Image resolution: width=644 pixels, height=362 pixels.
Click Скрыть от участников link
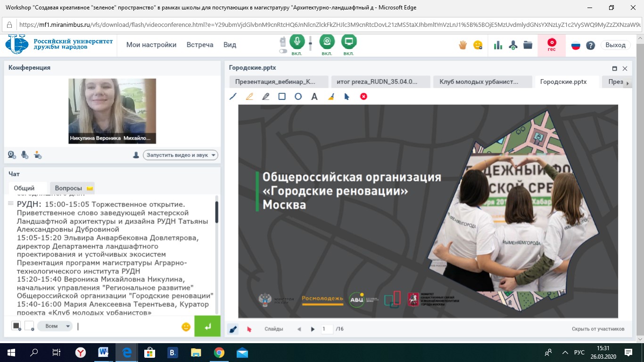[x=598, y=329]
